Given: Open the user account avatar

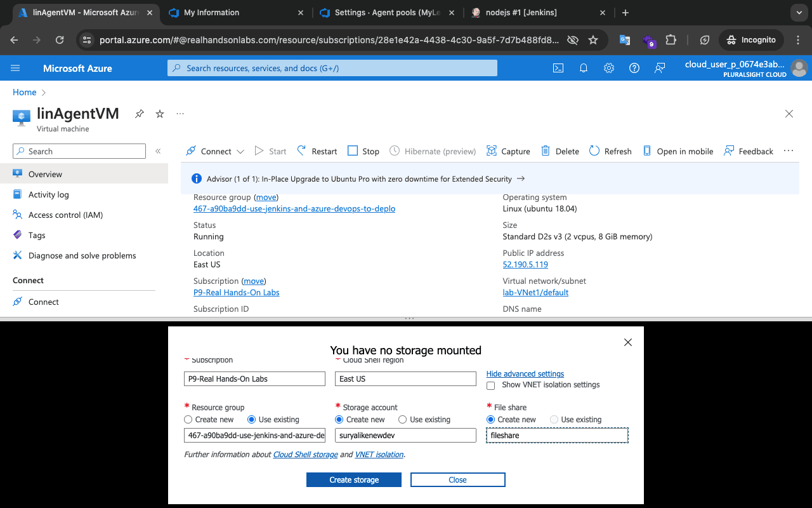Looking at the screenshot, I should [799, 68].
